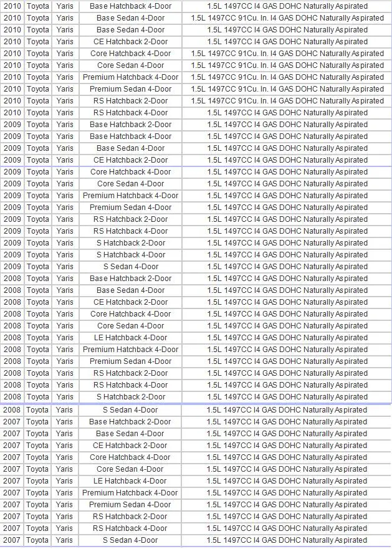392x549 pixels.
Task: Select 'Premium Hatchback 4-Door' in 2008 row
Action: pos(131,350)
